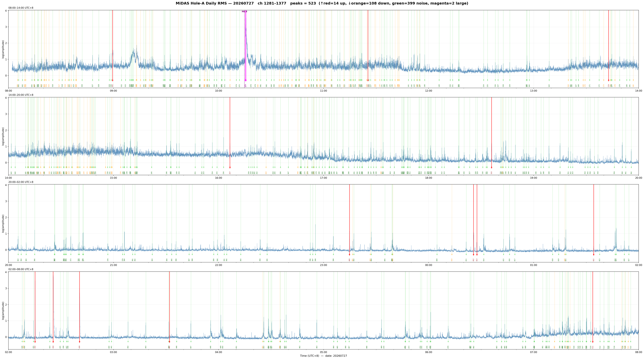Click the red up-peak line at peak 333
The height and width of the screenshot is (359, 644).
(x=491, y=133)
